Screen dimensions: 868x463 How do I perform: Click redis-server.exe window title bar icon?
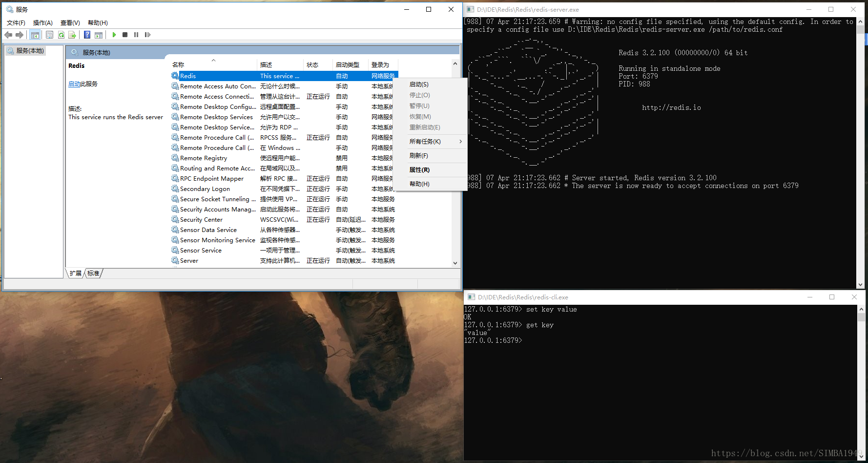pos(471,9)
